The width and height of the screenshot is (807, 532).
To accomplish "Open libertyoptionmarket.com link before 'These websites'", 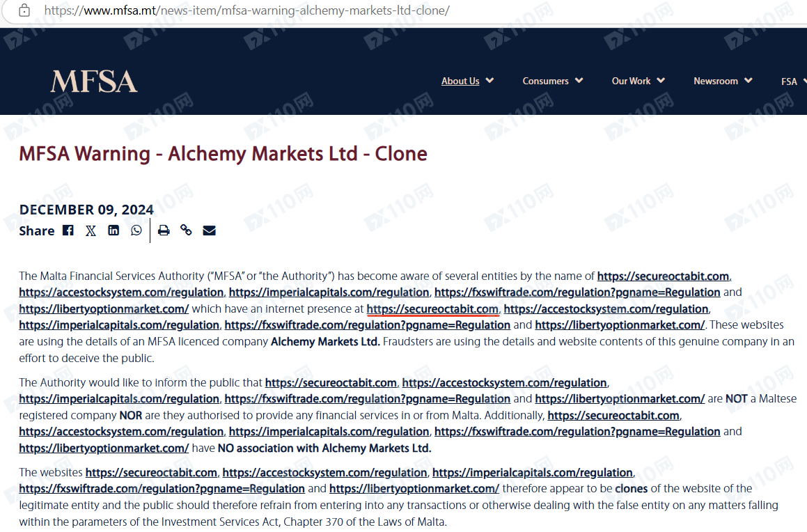I will (x=620, y=324).
